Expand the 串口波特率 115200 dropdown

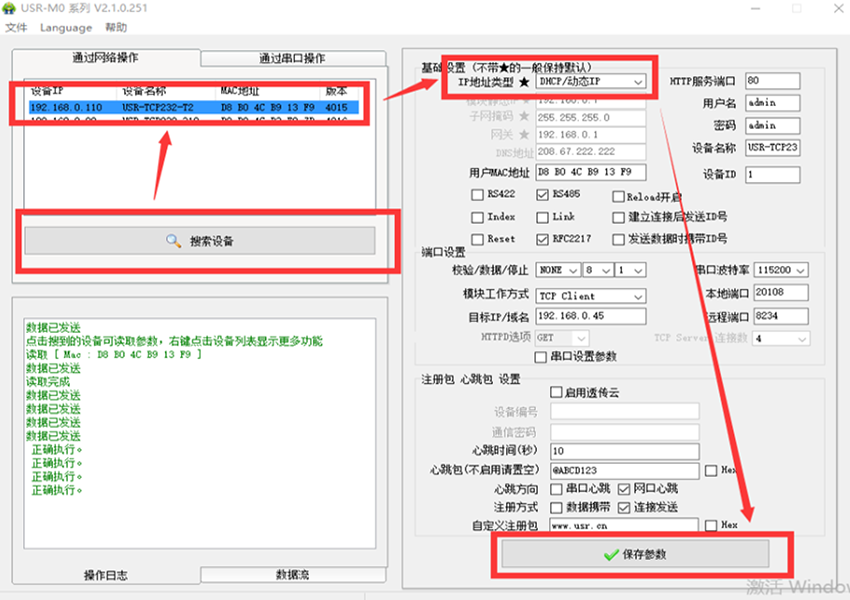pyautogui.click(x=781, y=270)
